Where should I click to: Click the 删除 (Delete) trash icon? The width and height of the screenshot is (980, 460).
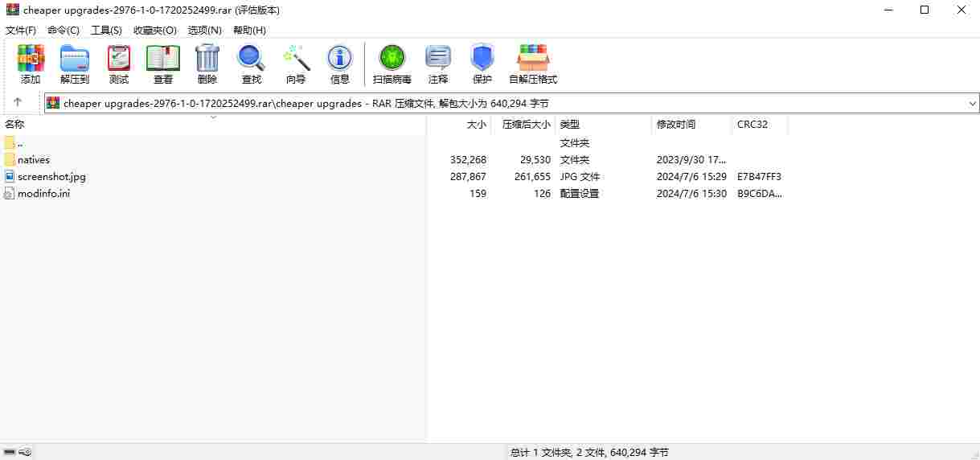207,58
